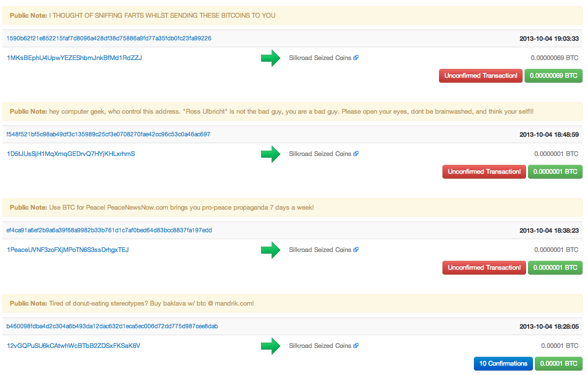
Task: Click green 0.00001 BTC amount button
Action: (559, 364)
